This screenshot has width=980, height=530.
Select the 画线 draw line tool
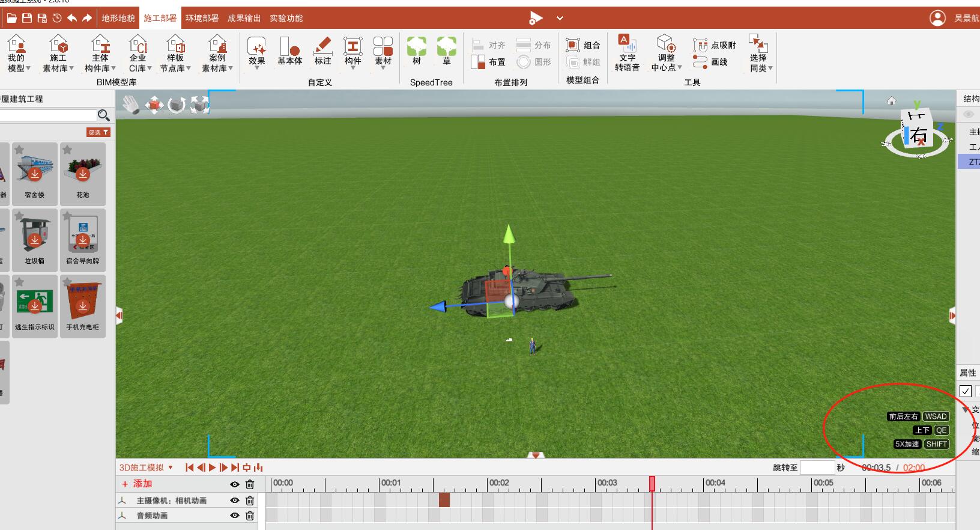coord(710,62)
